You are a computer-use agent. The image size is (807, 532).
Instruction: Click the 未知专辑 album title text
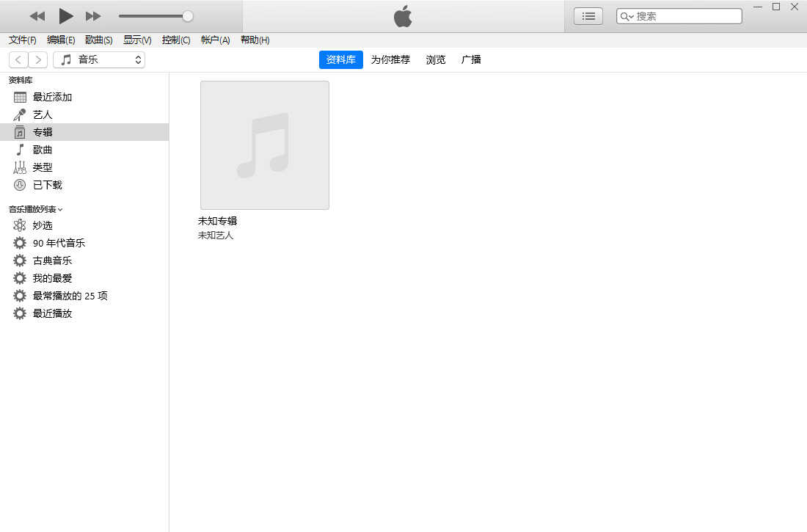coord(218,221)
